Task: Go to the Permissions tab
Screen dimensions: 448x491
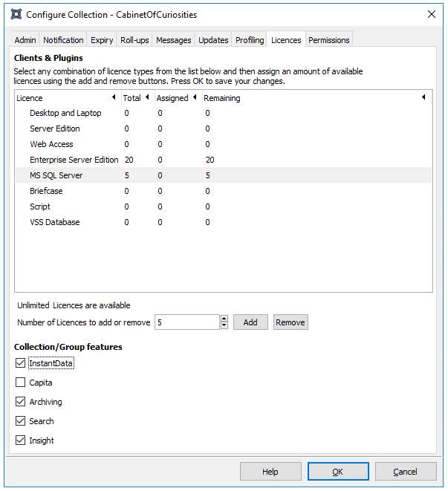Action: (x=329, y=40)
